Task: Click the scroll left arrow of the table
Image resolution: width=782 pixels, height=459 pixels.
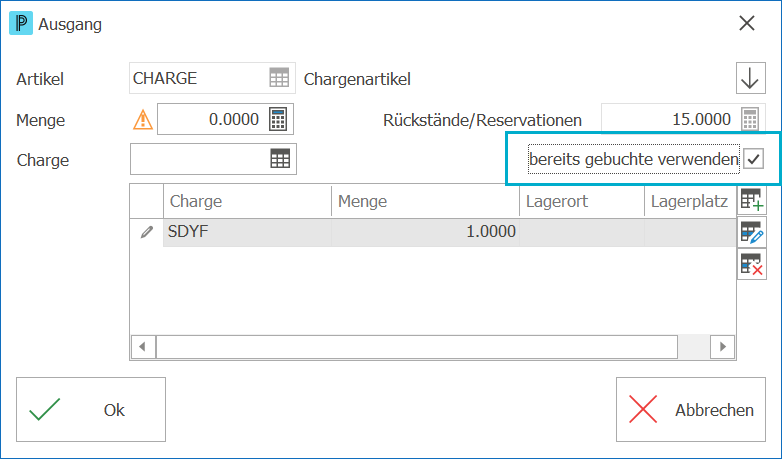Action: pyautogui.click(x=143, y=347)
